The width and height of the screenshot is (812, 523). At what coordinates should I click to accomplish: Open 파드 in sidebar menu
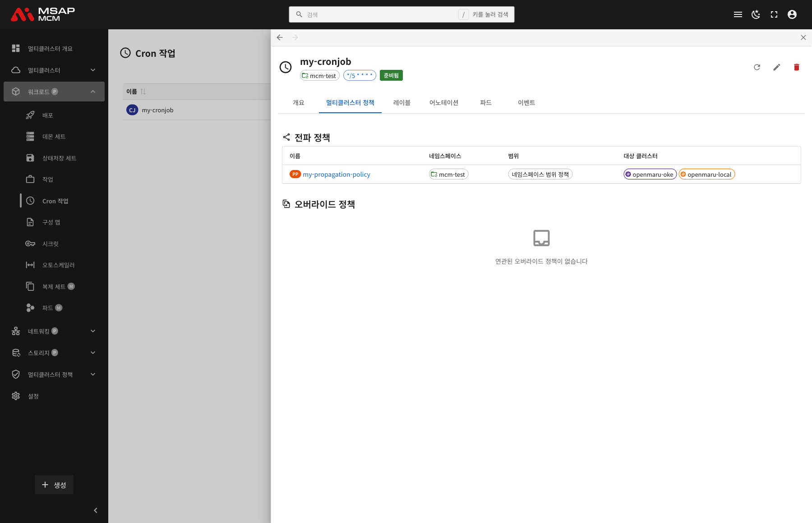click(54, 308)
